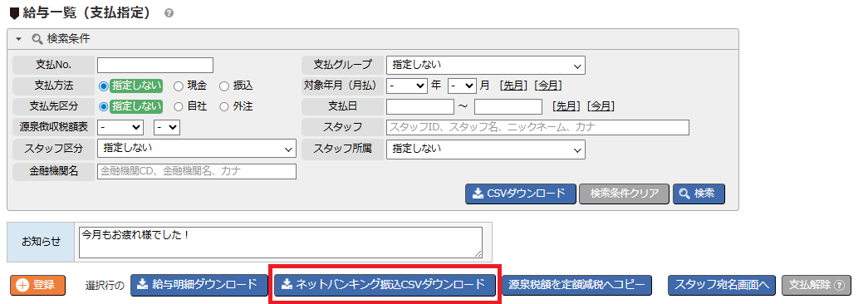Click the お知らせ text area

tap(280, 243)
